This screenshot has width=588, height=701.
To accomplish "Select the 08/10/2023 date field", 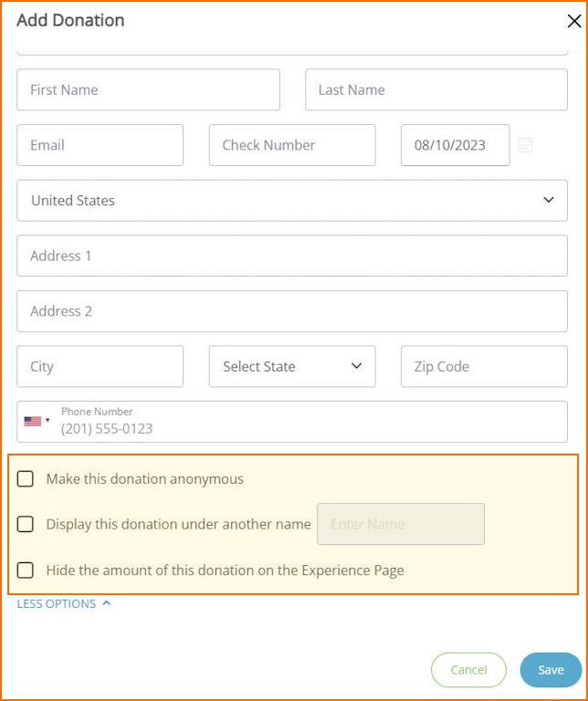I will tap(456, 145).
